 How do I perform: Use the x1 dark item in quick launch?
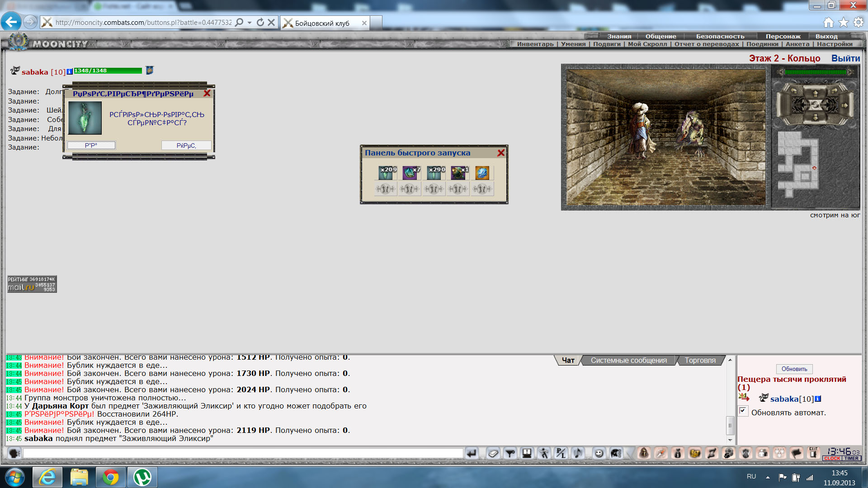458,173
